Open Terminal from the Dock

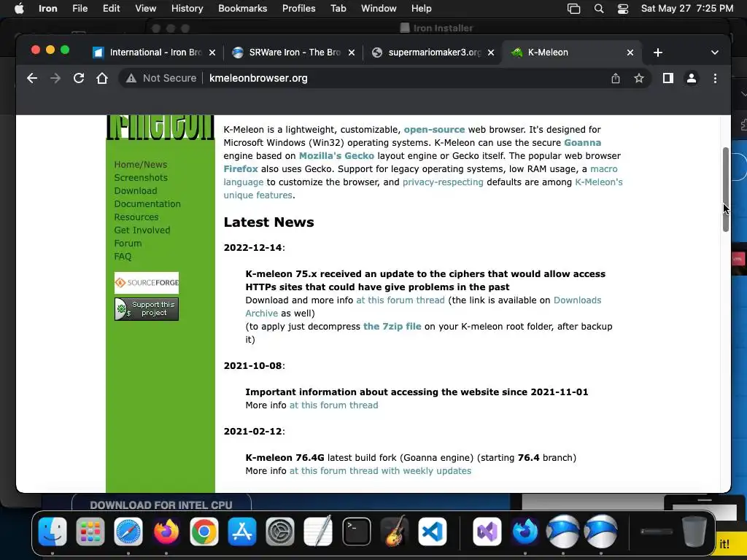[x=356, y=532]
